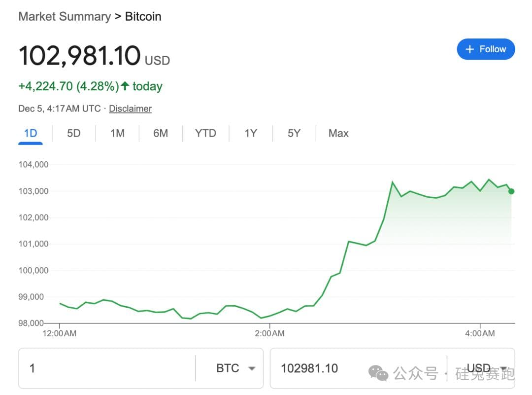Click the green up arrow beside today
This screenshot has width=532, height=395.
point(125,86)
